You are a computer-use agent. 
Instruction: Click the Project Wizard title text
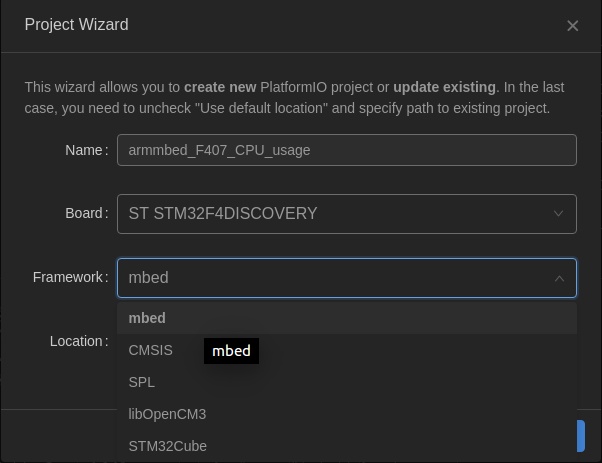pos(76,25)
